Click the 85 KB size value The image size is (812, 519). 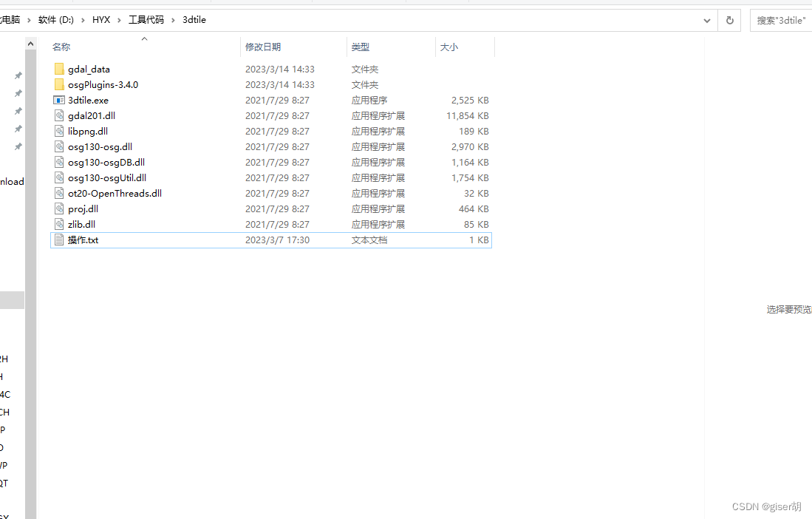476,224
